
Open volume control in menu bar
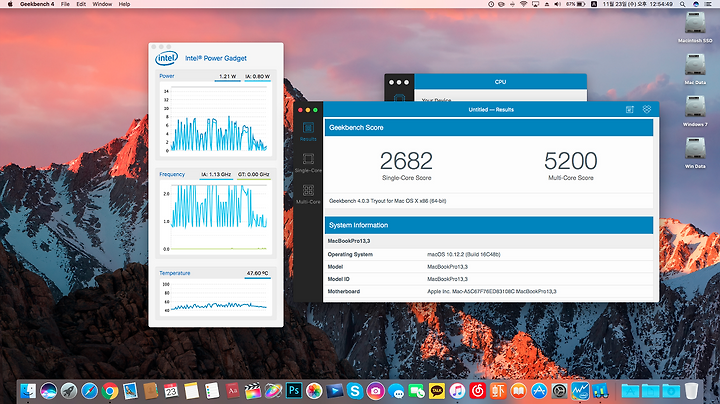(557, 4)
